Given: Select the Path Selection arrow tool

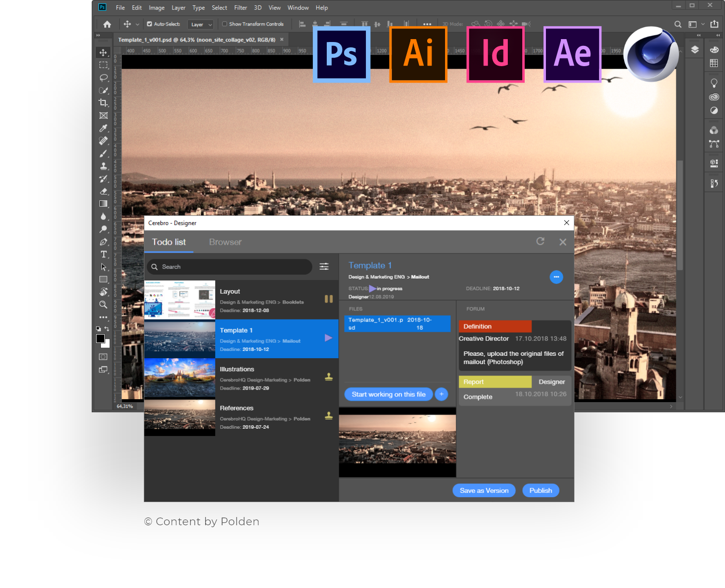Looking at the screenshot, I should pyautogui.click(x=103, y=267).
